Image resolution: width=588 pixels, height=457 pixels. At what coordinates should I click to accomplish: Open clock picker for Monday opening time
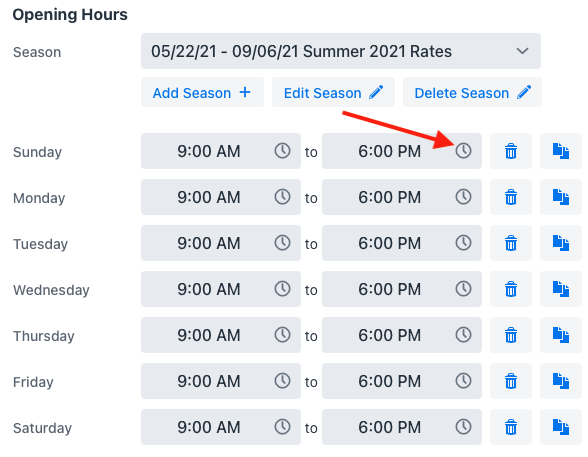282,197
